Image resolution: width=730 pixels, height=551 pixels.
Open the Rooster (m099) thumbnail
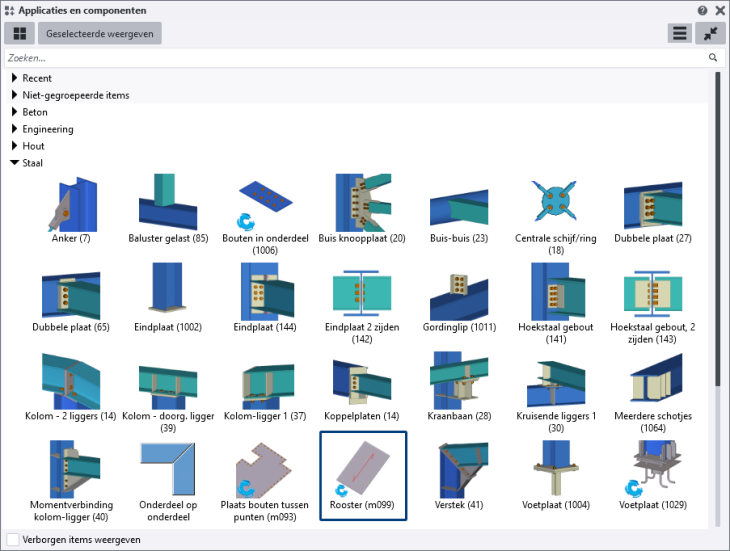[362, 472]
